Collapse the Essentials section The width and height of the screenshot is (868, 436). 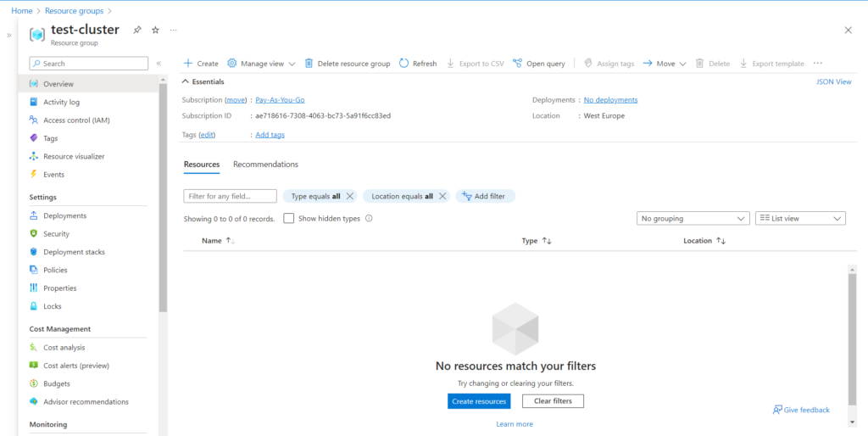point(203,81)
